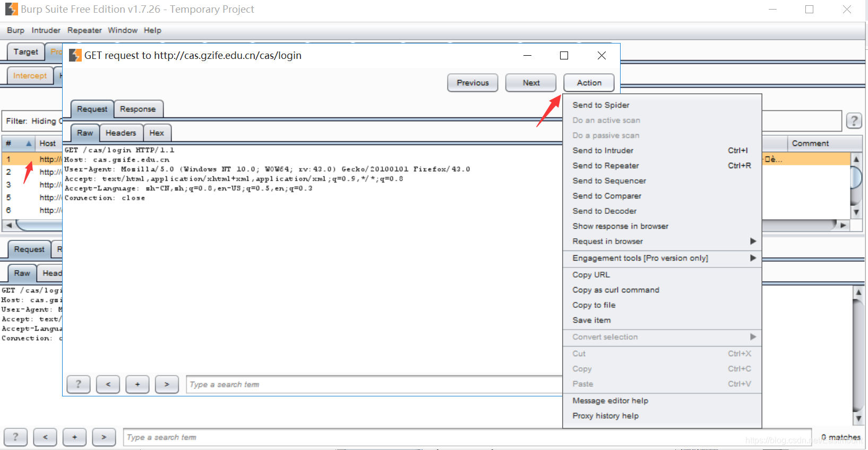Viewport: 868px width, 450px height.
Task: Expand Request in browser submenu arrow
Action: tap(753, 241)
